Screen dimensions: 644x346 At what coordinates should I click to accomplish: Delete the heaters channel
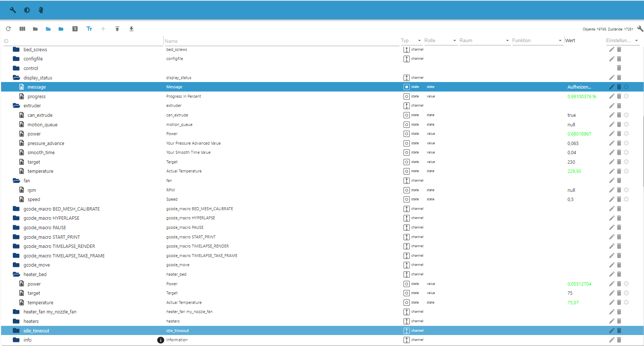(x=619, y=321)
